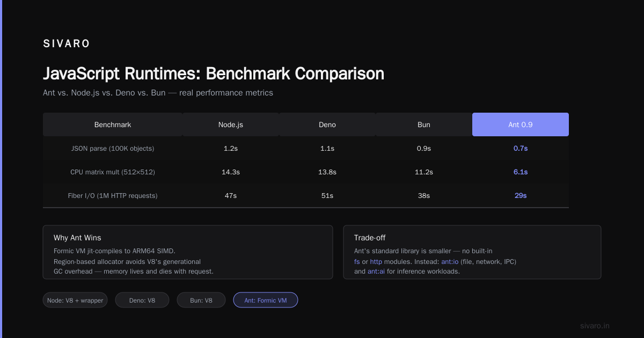The image size is (644, 338).
Task: Click the Benchmark column header
Action: coord(113,124)
